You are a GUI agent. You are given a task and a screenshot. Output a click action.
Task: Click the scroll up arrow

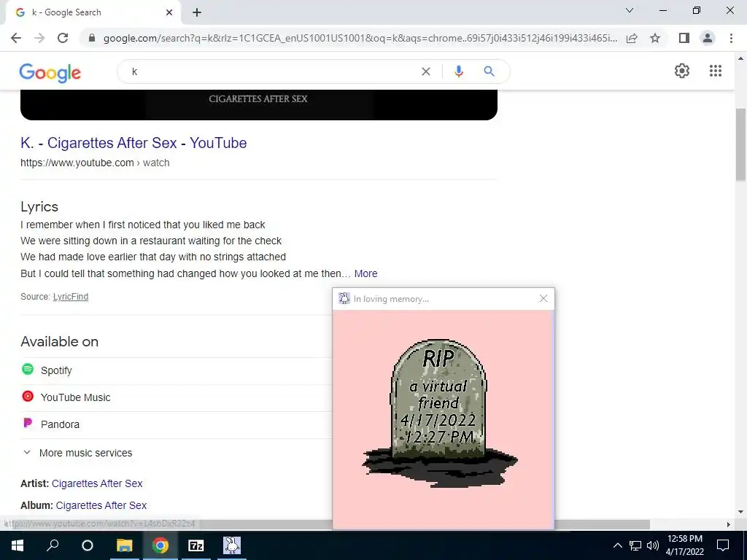coord(740,58)
